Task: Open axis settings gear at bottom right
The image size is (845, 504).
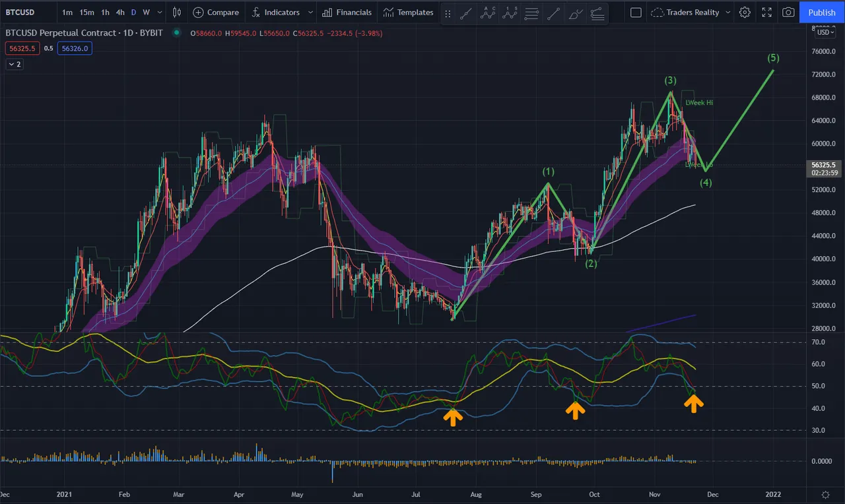Action: coord(825,494)
